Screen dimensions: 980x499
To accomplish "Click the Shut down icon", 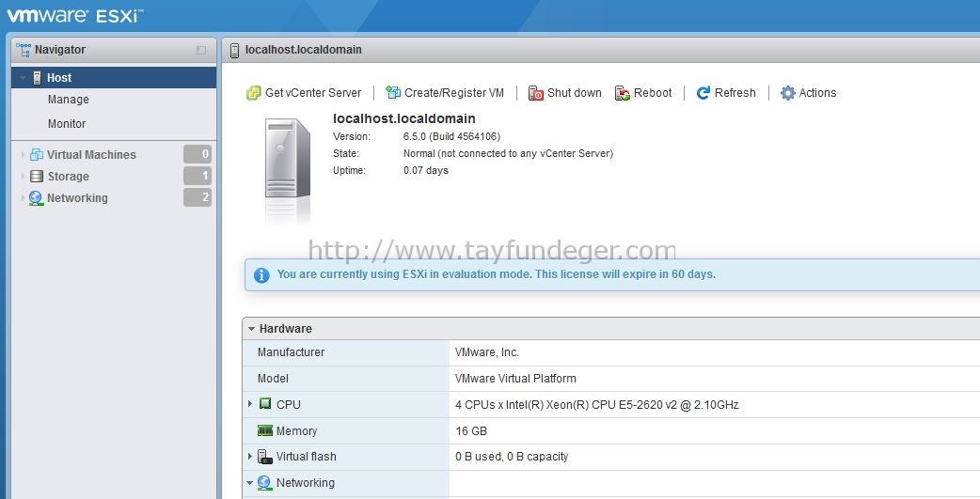I will click(x=536, y=93).
